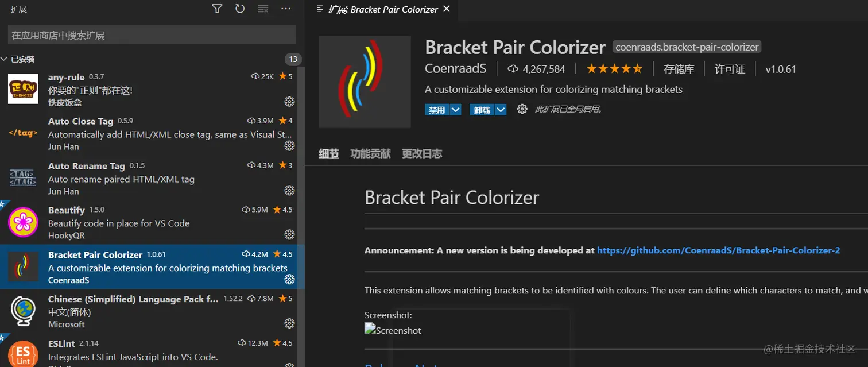Switch to the 功能贡献 contributions tab

point(370,153)
